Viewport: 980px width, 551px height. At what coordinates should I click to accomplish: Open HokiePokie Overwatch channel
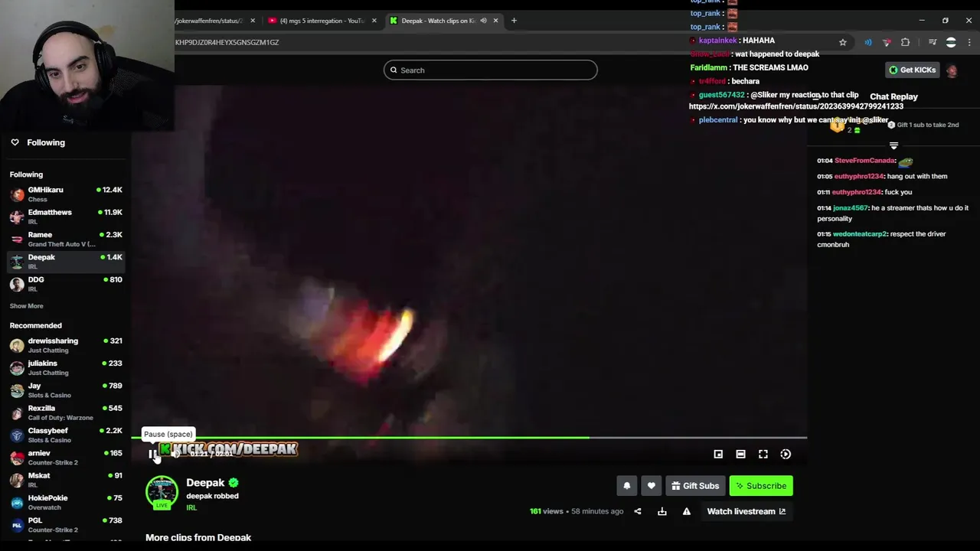[x=66, y=502]
